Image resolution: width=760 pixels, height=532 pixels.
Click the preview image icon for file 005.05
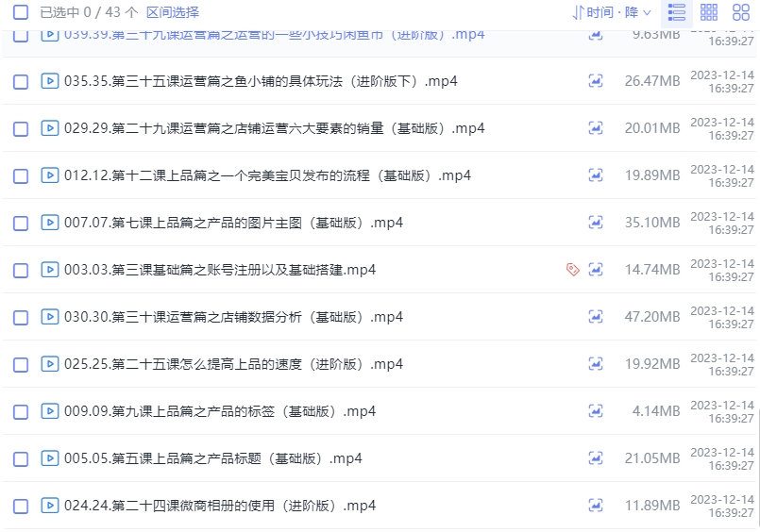(596, 458)
